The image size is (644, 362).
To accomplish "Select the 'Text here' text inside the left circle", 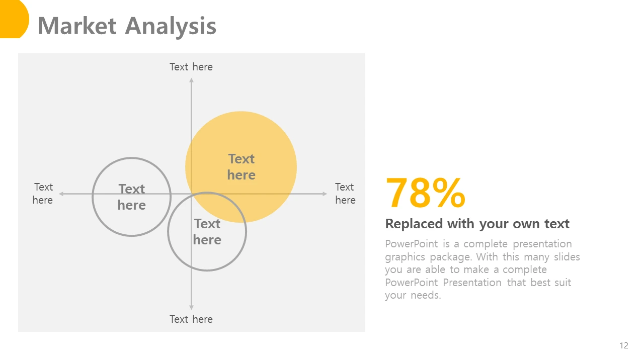I will [132, 197].
